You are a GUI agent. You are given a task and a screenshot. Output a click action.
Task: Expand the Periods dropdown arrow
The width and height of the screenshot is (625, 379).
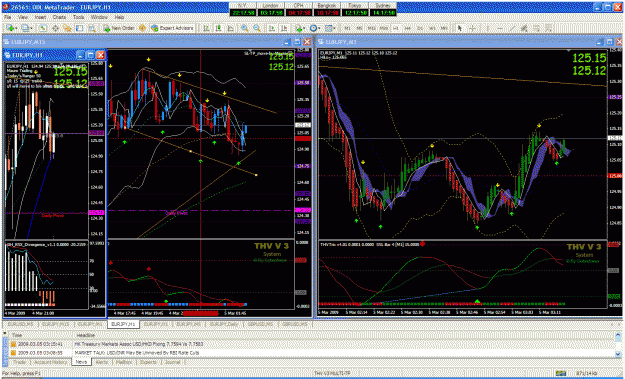pos(320,28)
